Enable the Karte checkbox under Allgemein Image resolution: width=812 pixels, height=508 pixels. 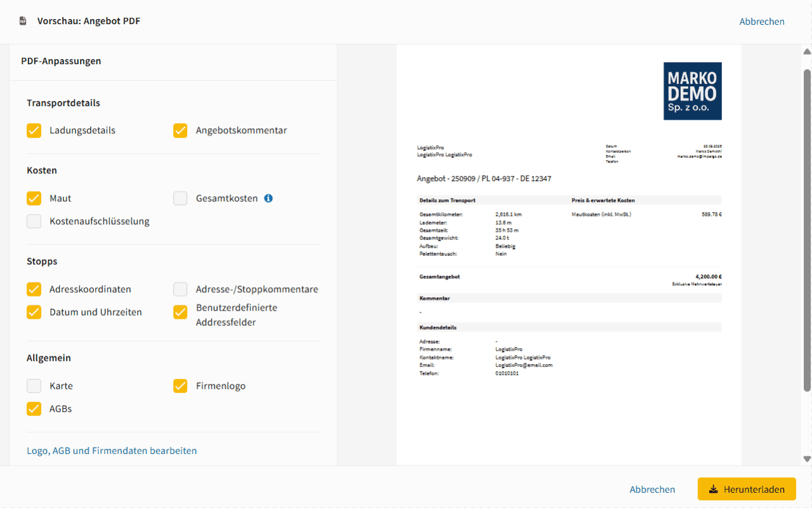(34, 385)
